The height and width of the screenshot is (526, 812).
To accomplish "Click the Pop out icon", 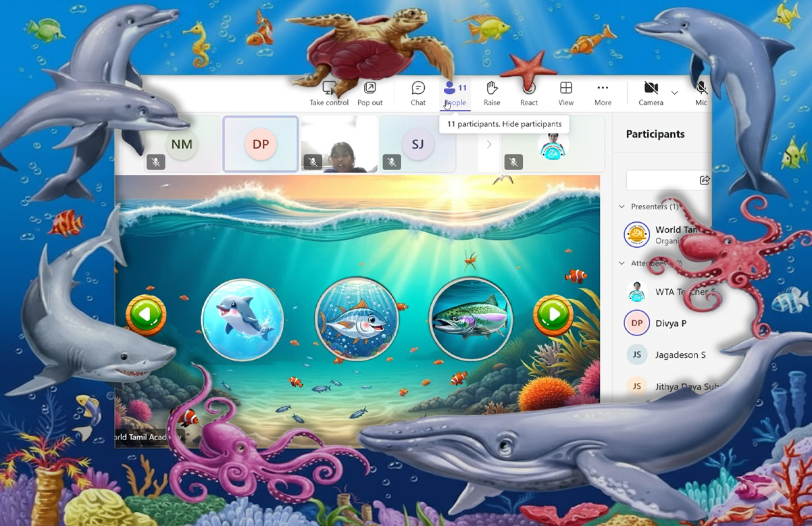I will tap(370, 93).
